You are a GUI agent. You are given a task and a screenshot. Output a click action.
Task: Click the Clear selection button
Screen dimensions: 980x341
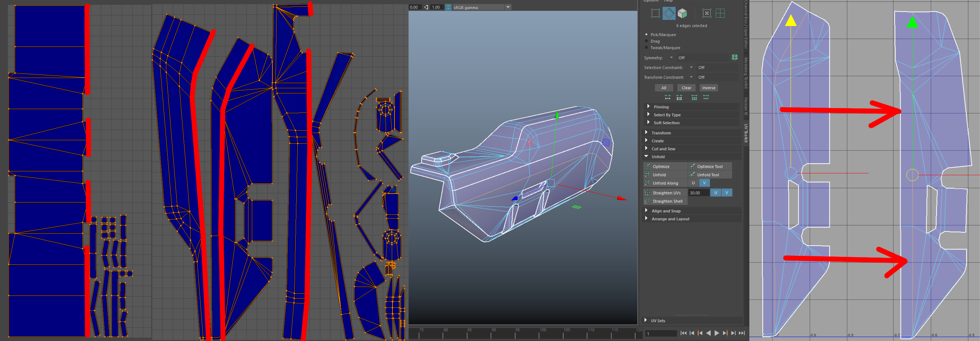point(686,88)
